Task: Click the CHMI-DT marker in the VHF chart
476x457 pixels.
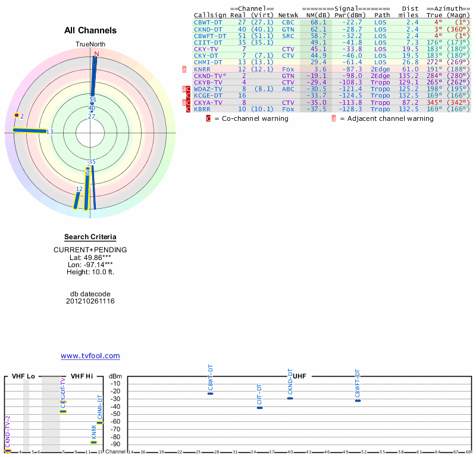Action: click(x=99, y=422)
